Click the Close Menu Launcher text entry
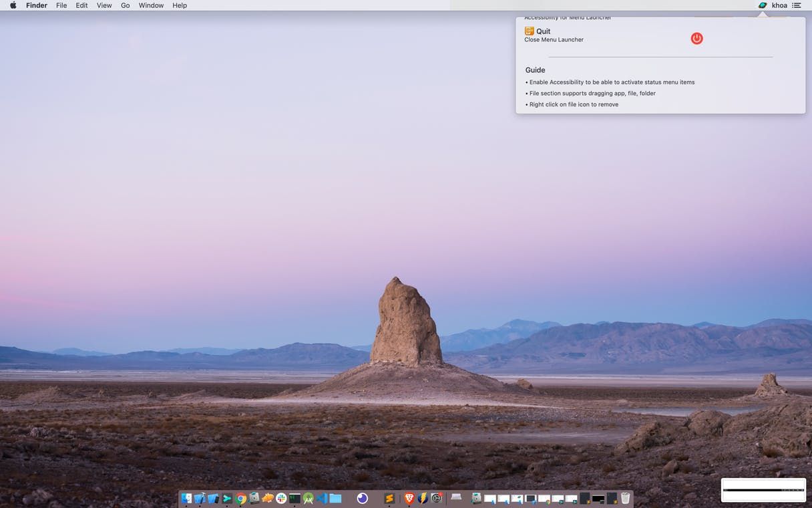Screen dimensions: 812x508 pos(554,39)
